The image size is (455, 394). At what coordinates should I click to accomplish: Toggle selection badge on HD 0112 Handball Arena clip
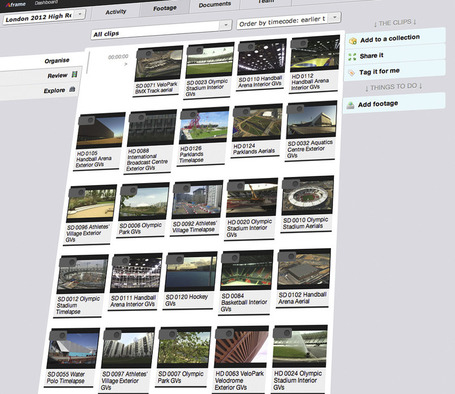click(299, 43)
